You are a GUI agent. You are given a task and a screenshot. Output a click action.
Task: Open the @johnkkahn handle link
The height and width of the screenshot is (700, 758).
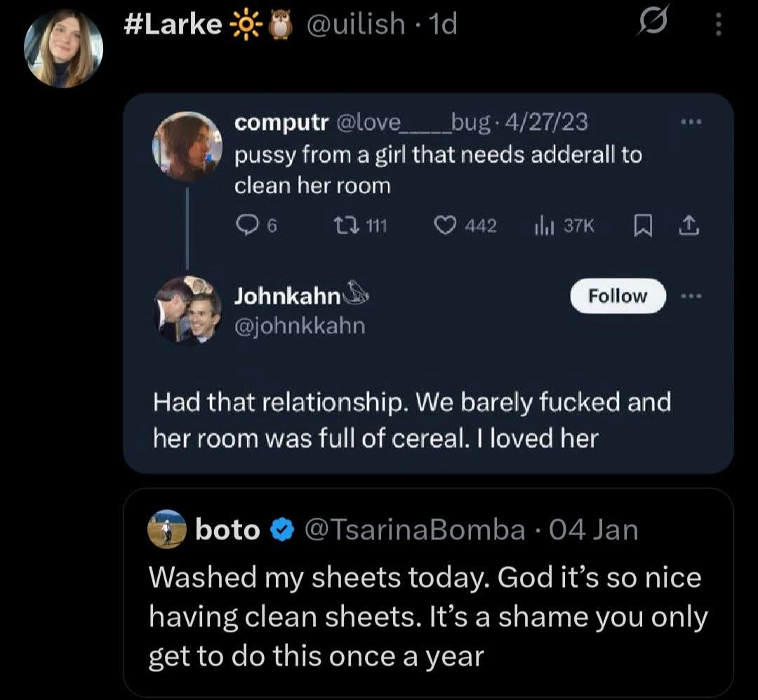[x=300, y=325]
